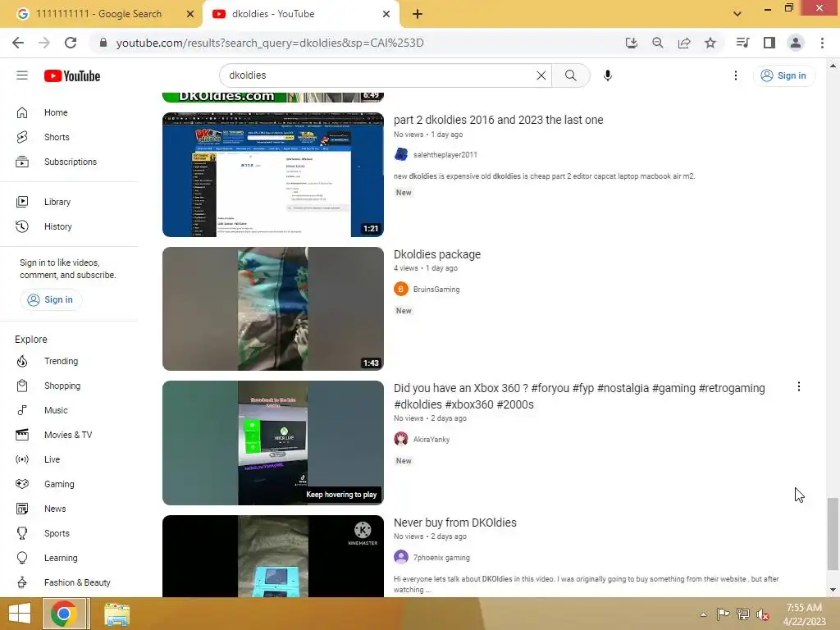Image resolution: width=840 pixels, height=630 pixels.
Task: Visit BruinsGaming channel
Action: [436, 290]
